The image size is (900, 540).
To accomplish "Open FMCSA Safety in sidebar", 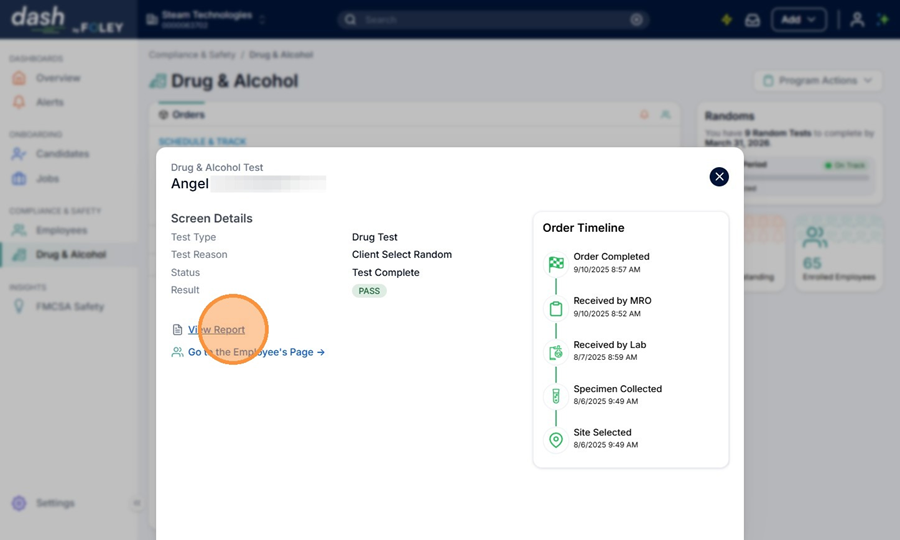I will coord(69,306).
